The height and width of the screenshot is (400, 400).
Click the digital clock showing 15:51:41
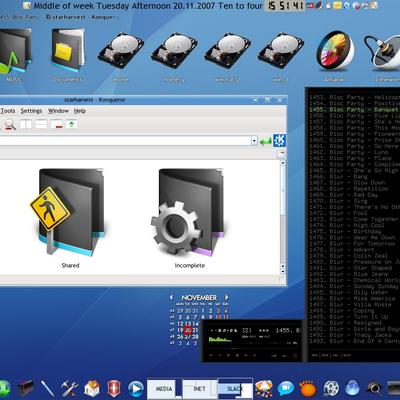pyautogui.click(x=285, y=6)
